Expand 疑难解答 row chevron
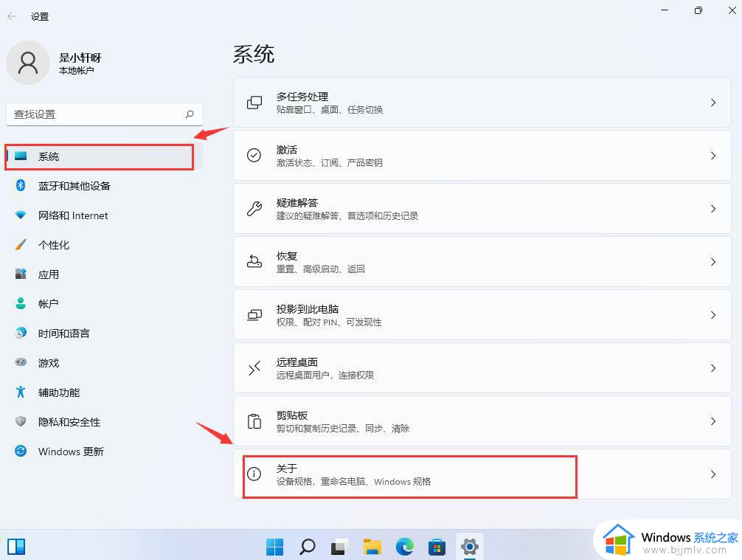 pos(713,208)
